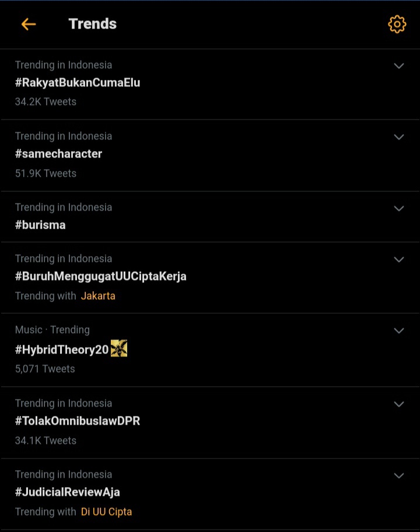The image size is (420, 532).
Task: Open the #HybridTheory20 music trend
Action: point(62,349)
